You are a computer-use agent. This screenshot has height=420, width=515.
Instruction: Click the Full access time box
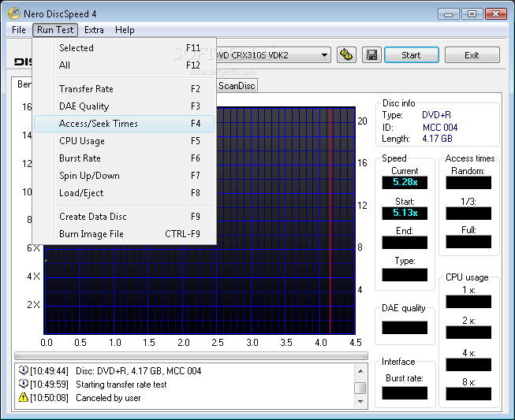coord(468,242)
